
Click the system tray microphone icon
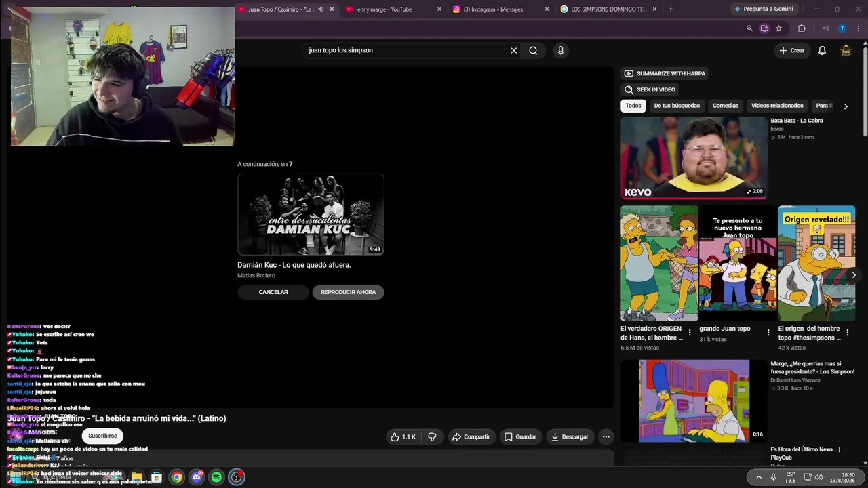pyautogui.click(x=773, y=477)
